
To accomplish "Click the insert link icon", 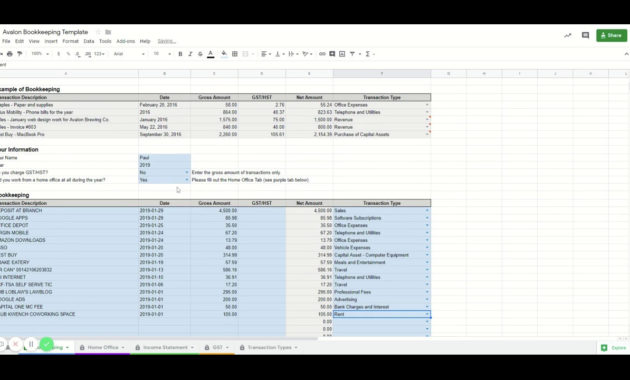I will click(x=322, y=54).
